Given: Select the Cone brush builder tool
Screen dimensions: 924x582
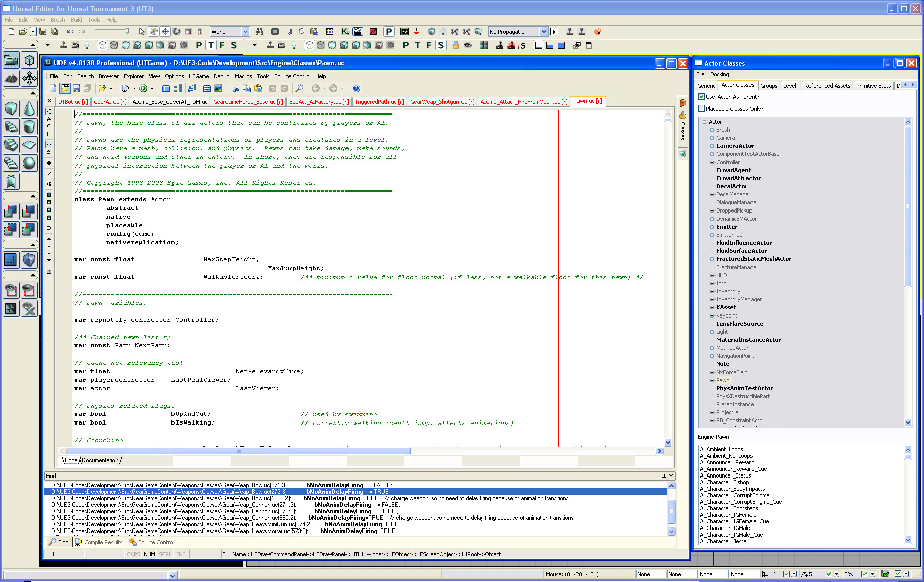Looking at the screenshot, I should tap(29, 109).
